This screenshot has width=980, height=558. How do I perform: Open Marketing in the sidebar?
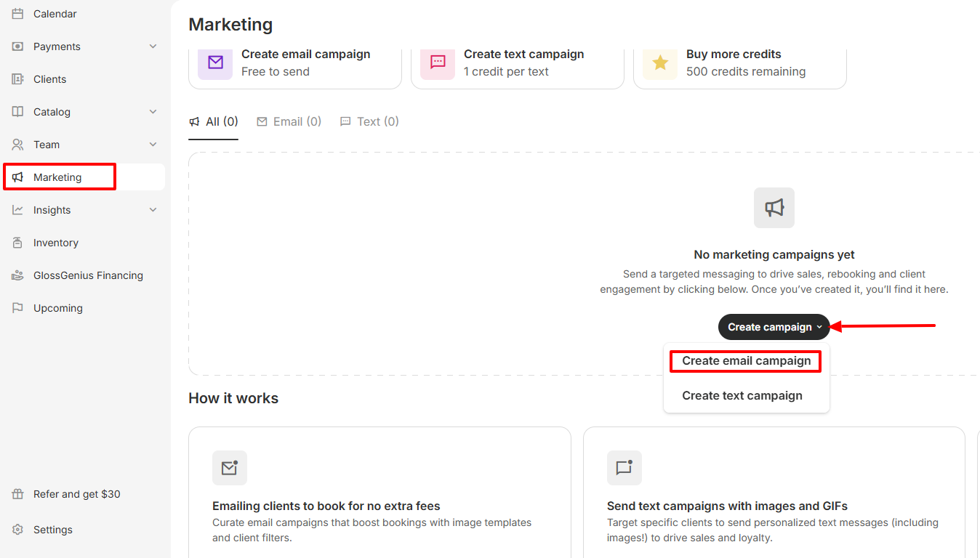[x=58, y=177]
